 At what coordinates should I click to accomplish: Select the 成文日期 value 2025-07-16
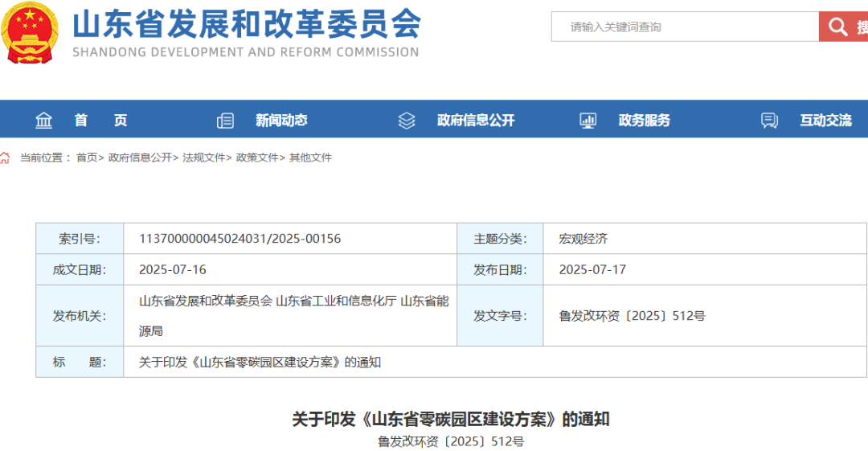[x=173, y=270]
